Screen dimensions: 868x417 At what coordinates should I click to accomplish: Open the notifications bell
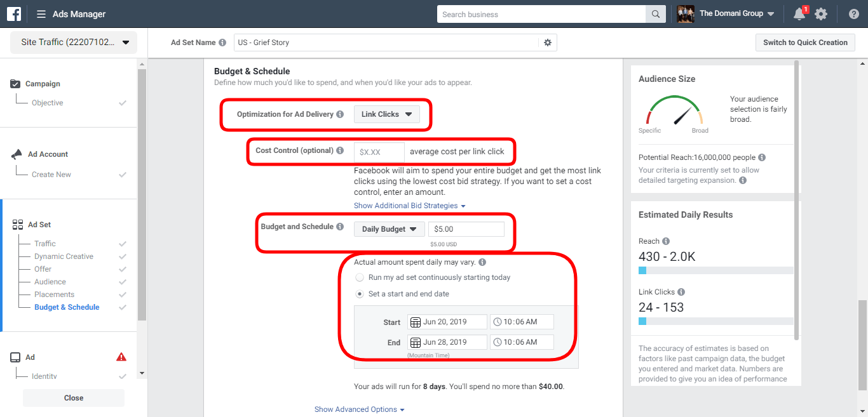(x=799, y=14)
